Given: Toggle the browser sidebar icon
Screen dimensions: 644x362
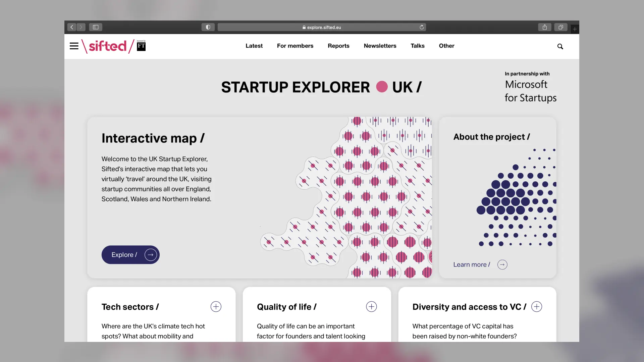Looking at the screenshot, I should pyautogui.click(x=96, y=27).
